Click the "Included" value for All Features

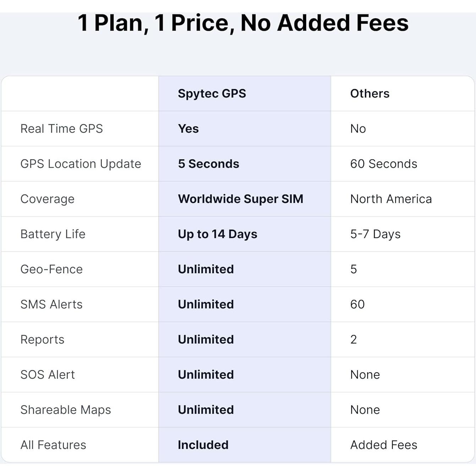tap(203, 445)
